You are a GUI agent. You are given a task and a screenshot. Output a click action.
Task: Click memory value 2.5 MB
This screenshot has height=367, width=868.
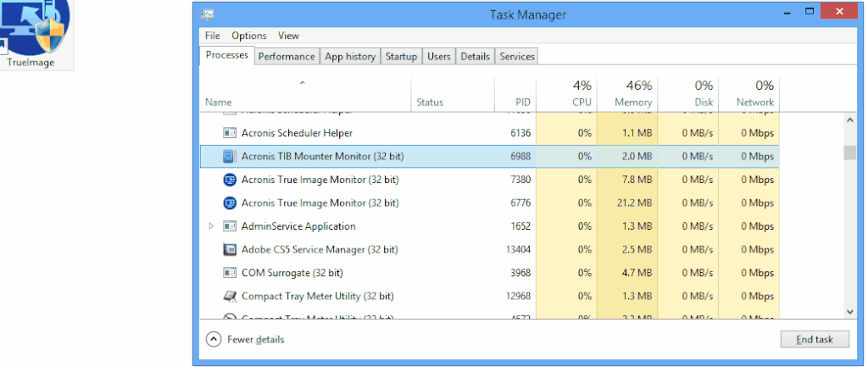pyautogui.click(x=637, y=250)
